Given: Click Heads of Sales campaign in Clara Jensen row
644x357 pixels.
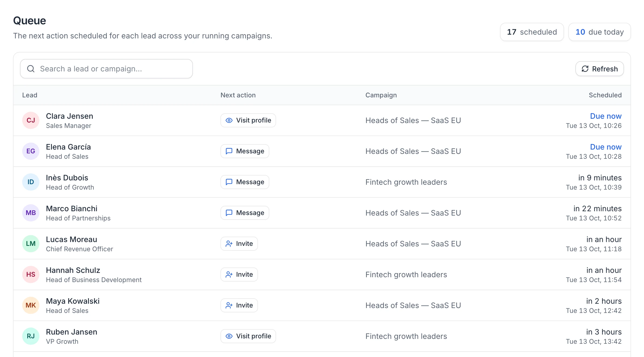Looking at the screenshot, I should [413, 120].
